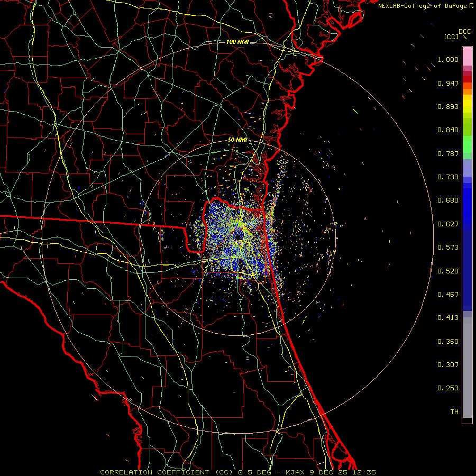The width and height of the screenshot is (476, 476).
Task: Click the DCC legend title label
Action: tap(465, 32)
